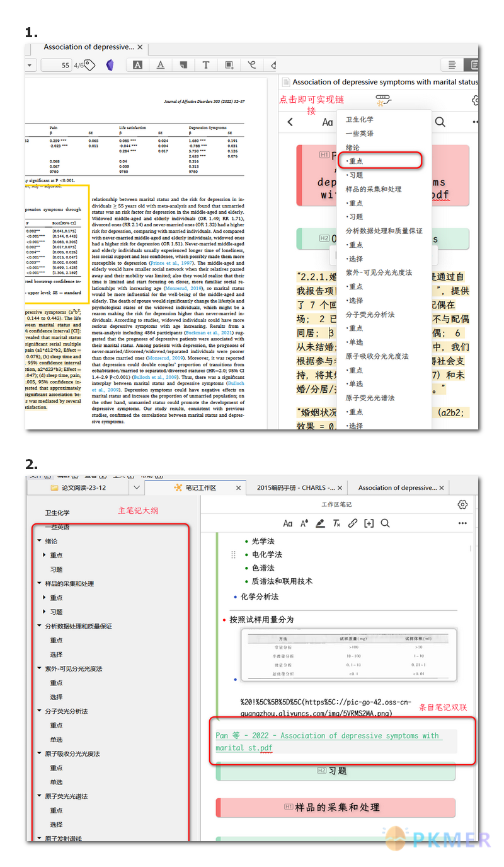Screen dimensions: 504x867
Task: Choose 一些英语 in the outline popup
Action: 360,133
